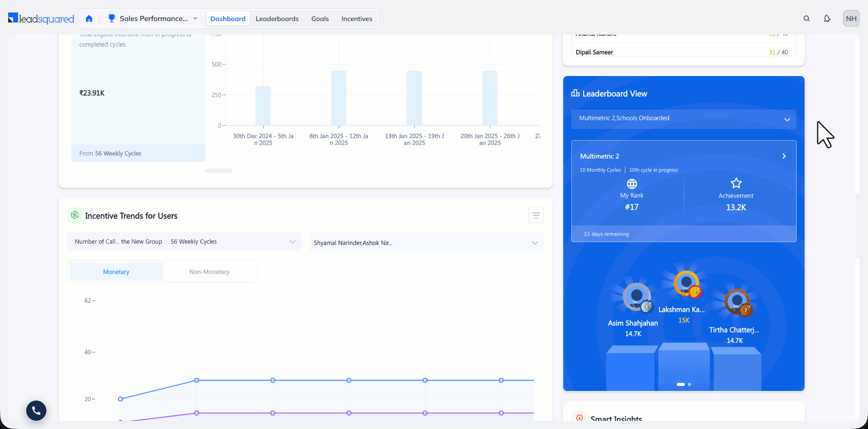Click the phone call floating button

point(36,410)
